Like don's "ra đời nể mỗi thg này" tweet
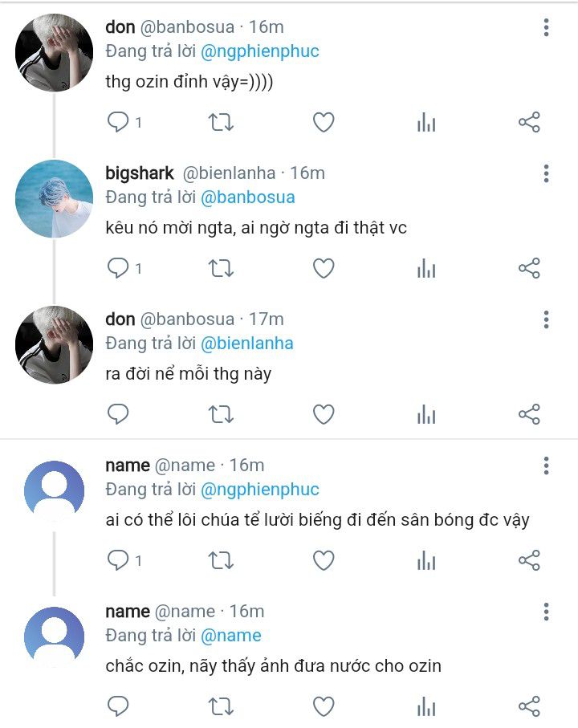 click(324, 414)
